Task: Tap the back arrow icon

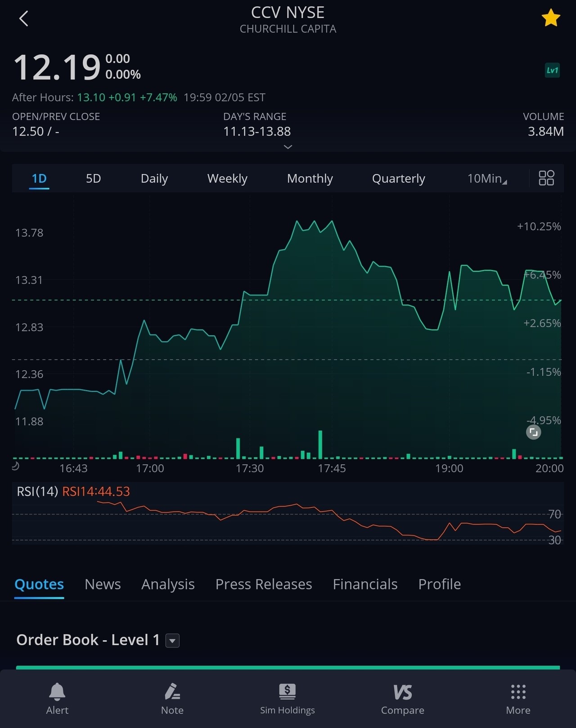Action: tap(24, 19)
